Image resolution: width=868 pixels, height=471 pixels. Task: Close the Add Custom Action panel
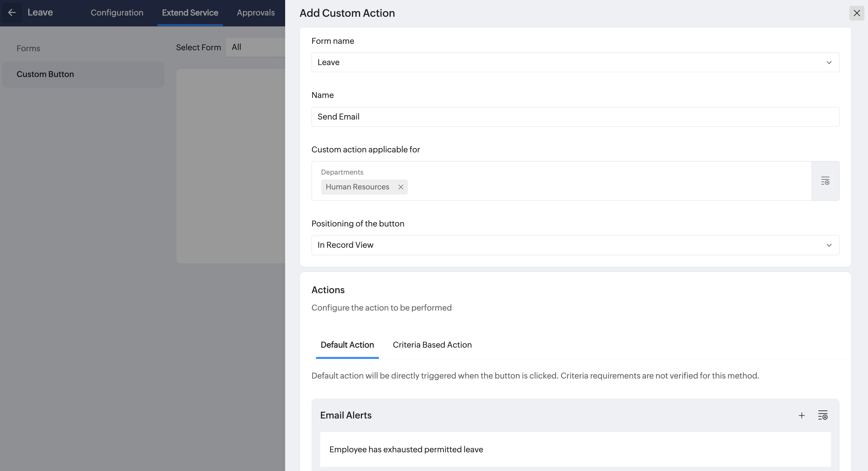coord(856,13)
